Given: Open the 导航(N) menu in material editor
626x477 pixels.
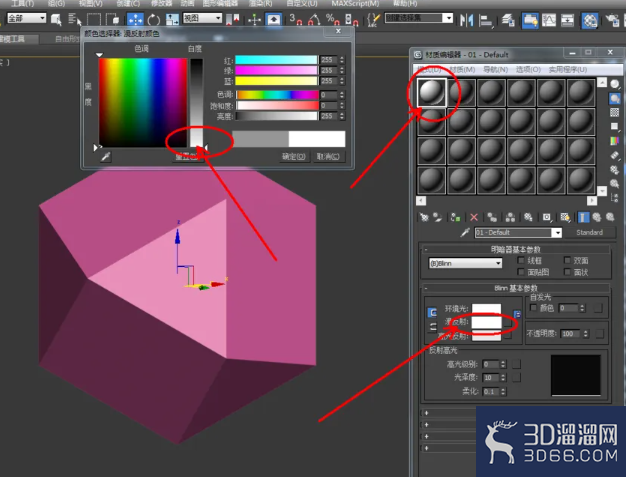Looking at the screenshot, I should point(495,69).
